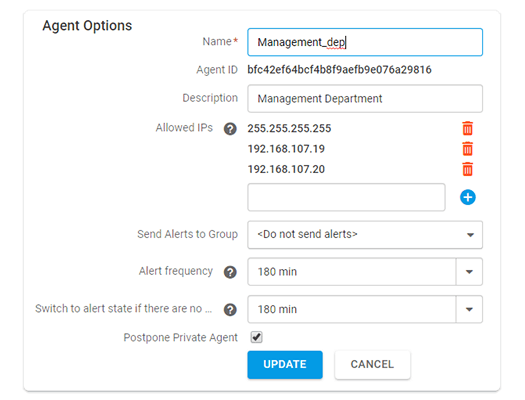Click CANCEL button
Screen dimensions: 525x400
pyautogui.click(x=372, y=365)
